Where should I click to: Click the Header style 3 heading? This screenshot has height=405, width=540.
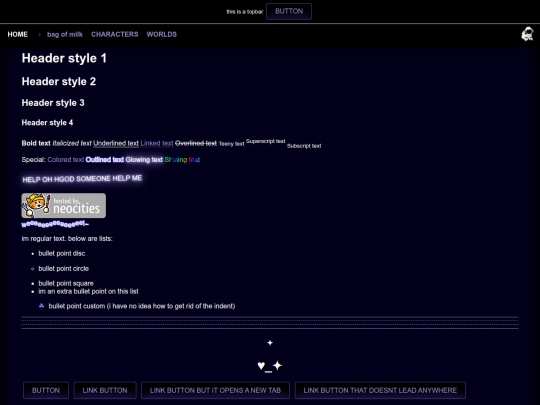tap(53, 103)
